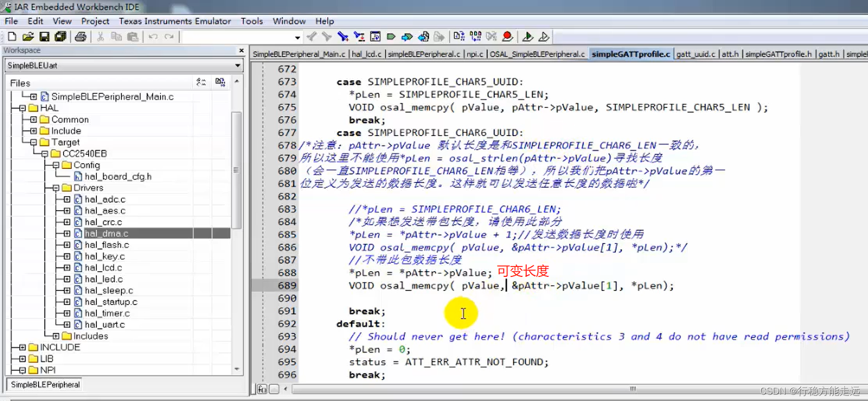
Task: Click inside the quick search text box
Action: (238, 37)
